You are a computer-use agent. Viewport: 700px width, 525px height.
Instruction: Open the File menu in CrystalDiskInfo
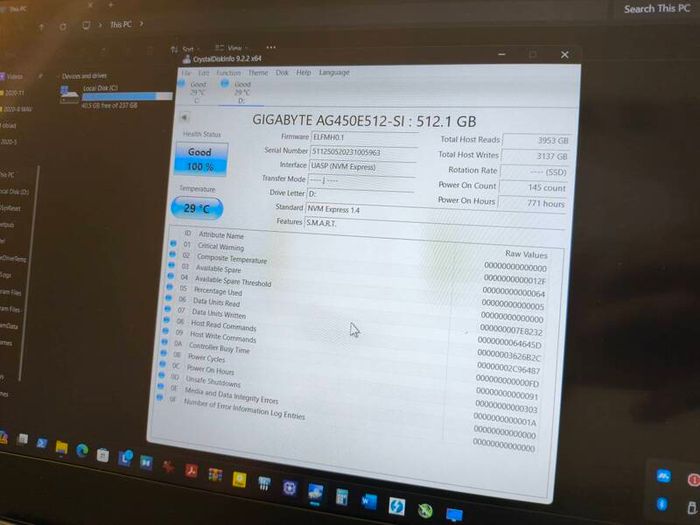click(x=186, y=73)
